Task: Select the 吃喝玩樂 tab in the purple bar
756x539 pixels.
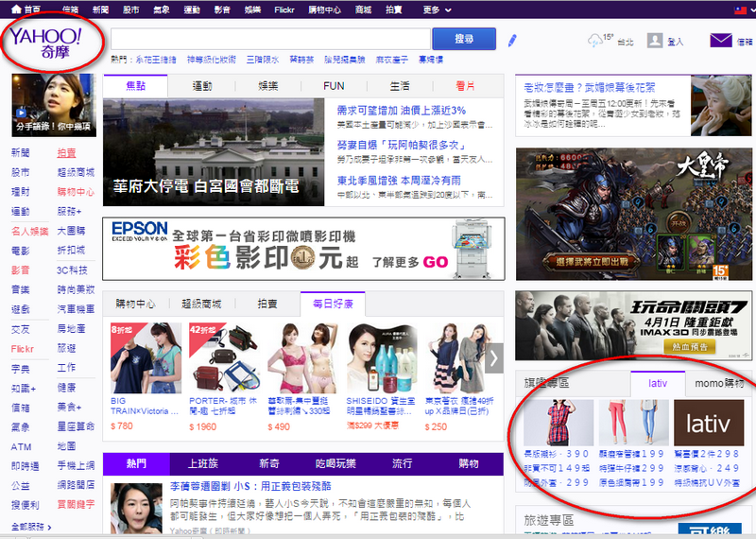Action: pyautogui.click(x=335, y=463)
